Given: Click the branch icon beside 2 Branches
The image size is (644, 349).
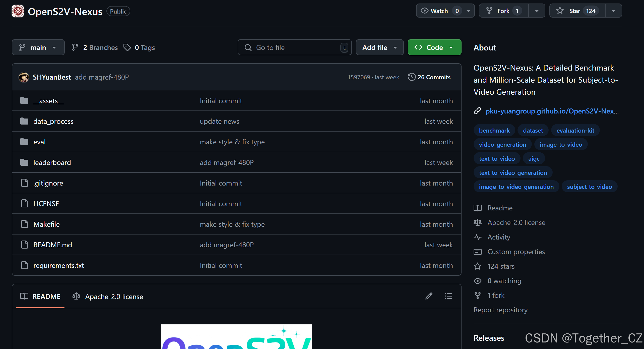Looking at the screenshot, I should click(x=75, y=47).
